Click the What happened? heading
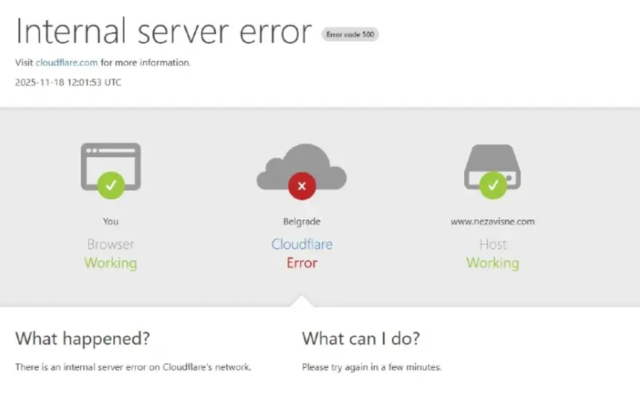This screenshot has height=402, width=640. coord(83,338)
